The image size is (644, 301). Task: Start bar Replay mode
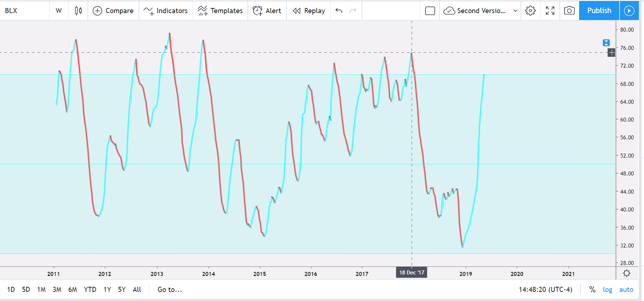click(309, 11)
